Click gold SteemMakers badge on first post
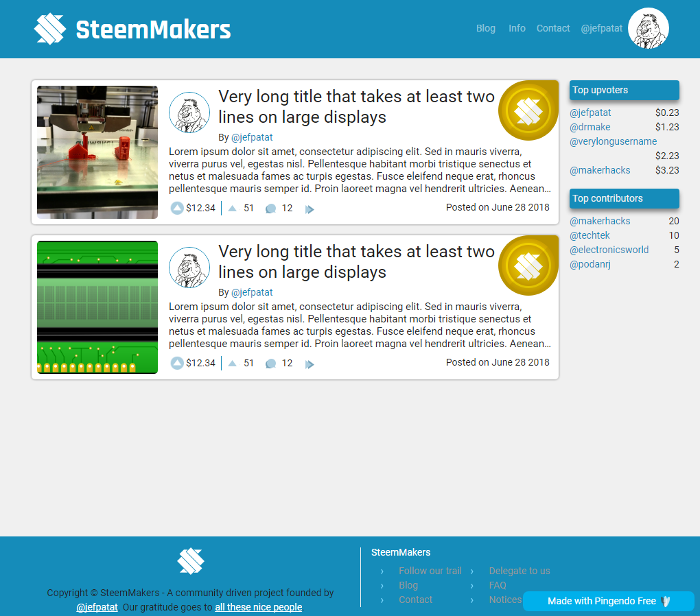The width and height of the screenshot is (700, 616). [528, 110]
